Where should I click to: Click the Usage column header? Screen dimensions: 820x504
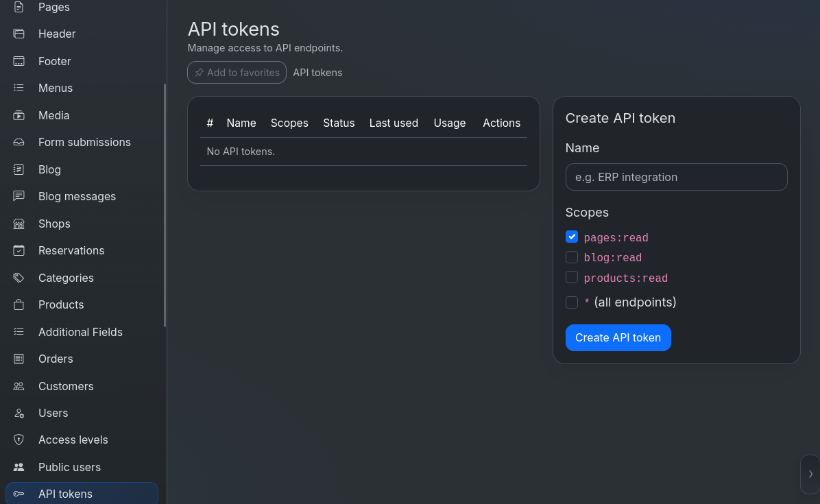(450, 123)
